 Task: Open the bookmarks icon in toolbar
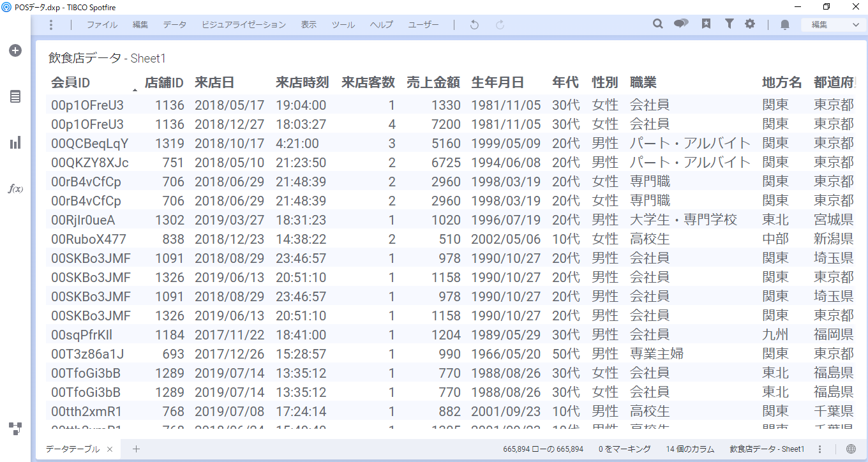click(706, 24)
